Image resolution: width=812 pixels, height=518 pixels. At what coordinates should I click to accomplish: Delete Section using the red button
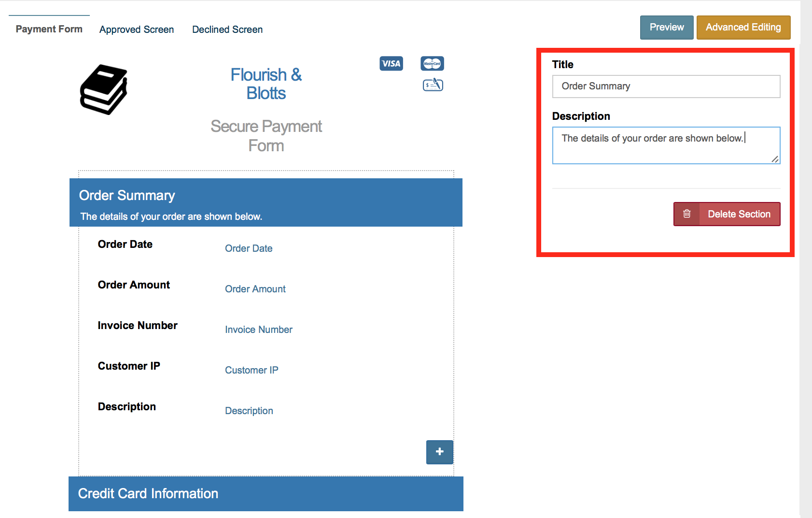[x=739, y=214]
